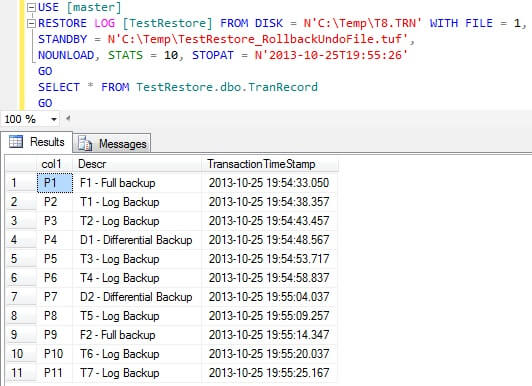Screen dimensions: 532x386
Task: Click 'F2 - Full backup' cell
Action: 137,335
